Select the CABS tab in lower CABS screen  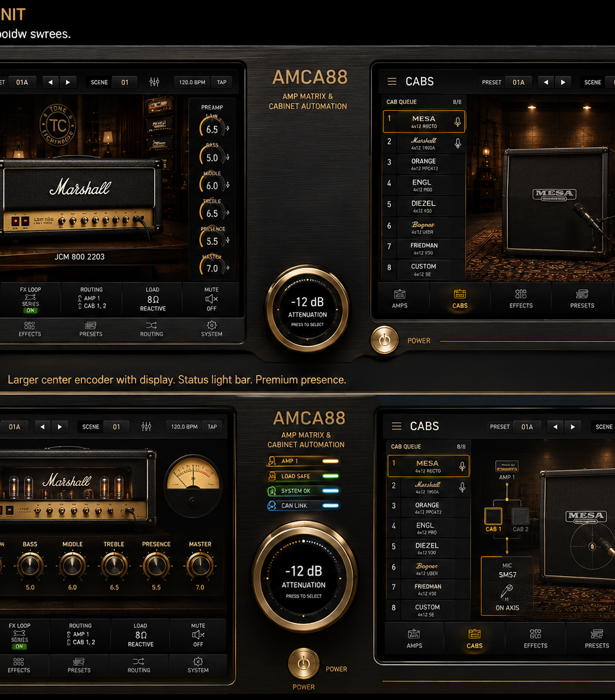click(x=474, y=639)
